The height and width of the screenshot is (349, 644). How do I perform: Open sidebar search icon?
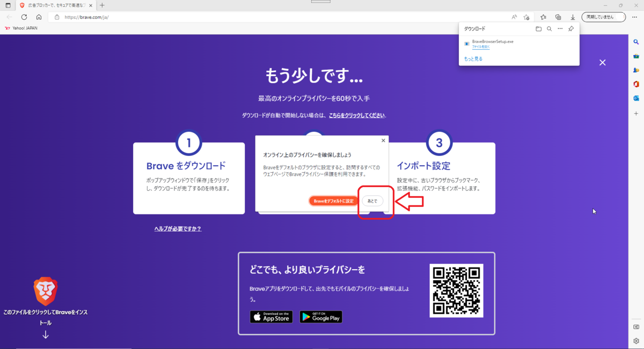click(x=636, y=41)
